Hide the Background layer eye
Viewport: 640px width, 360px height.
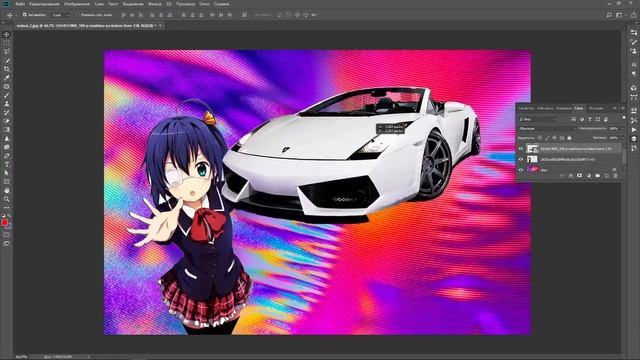tap(521, 170)
